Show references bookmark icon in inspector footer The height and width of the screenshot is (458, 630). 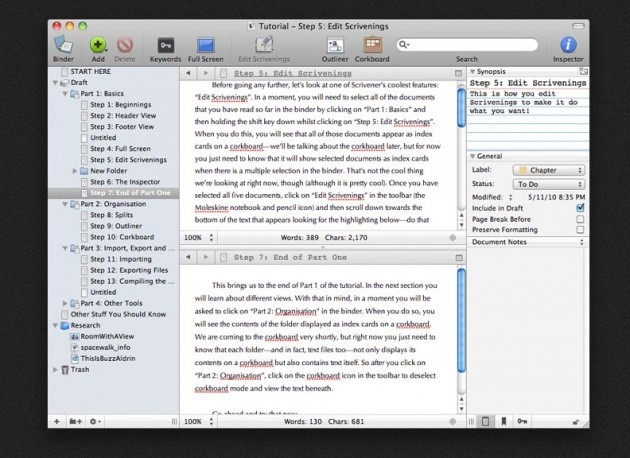point(504,421)
